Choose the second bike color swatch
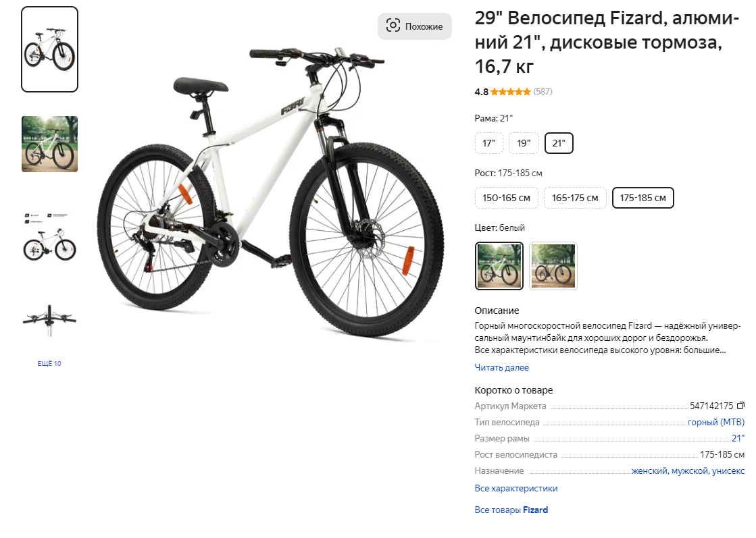This screenshot has height=538, width=756. [553, 266]
